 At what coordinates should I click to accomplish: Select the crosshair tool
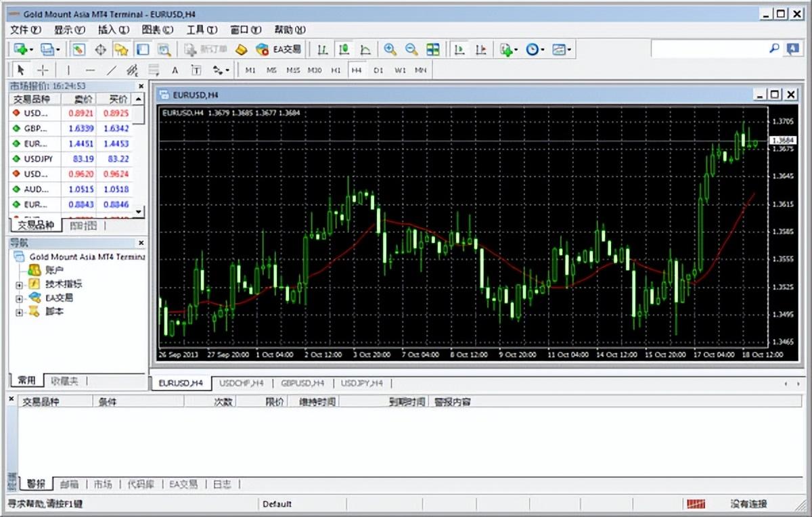coord(42,70)
